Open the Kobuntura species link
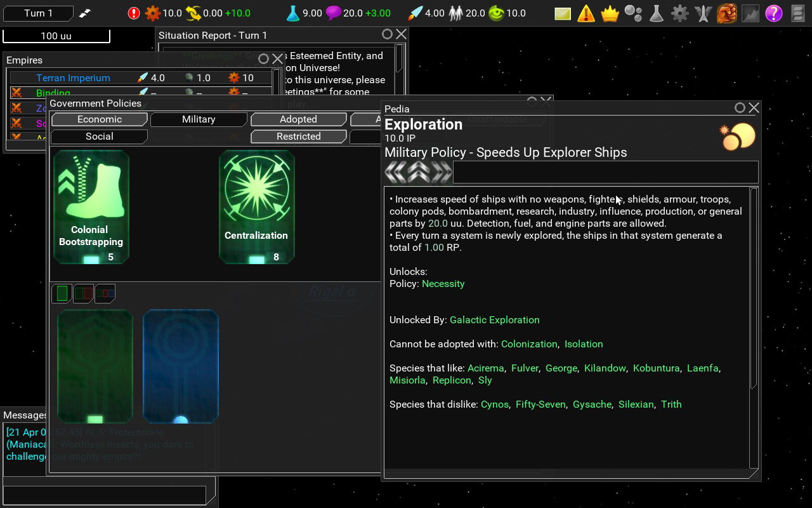This screenshot has height=508, width=812. point(657,368)
